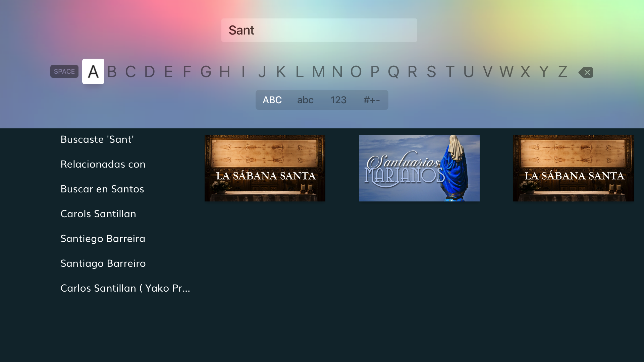Screen dimensions: 644x362
Task: Select the letter X key
Action: pos(525,71)
